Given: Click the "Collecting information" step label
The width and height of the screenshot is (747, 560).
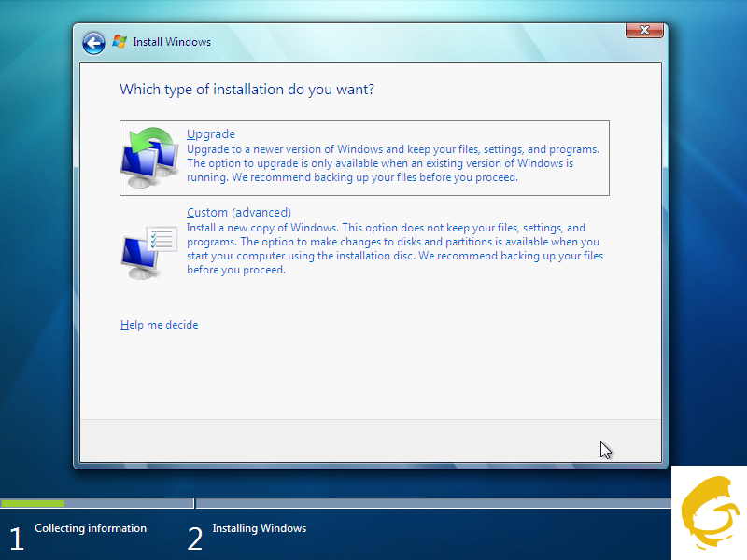Looking at the screenshot, I should [91, 528].
